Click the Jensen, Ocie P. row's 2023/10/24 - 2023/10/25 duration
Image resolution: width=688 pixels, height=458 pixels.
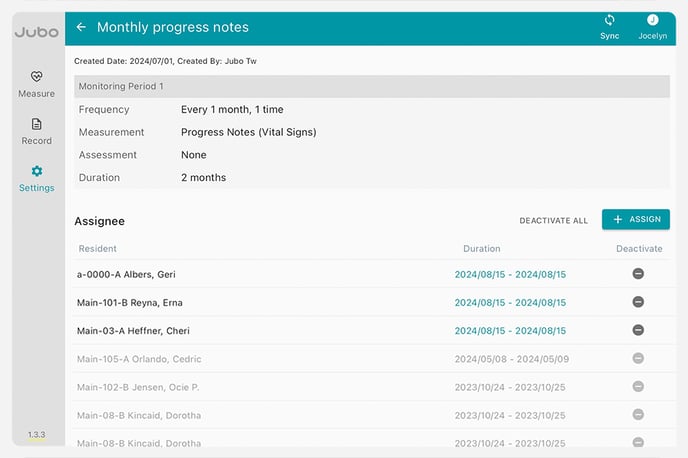[x=510, y=387]
